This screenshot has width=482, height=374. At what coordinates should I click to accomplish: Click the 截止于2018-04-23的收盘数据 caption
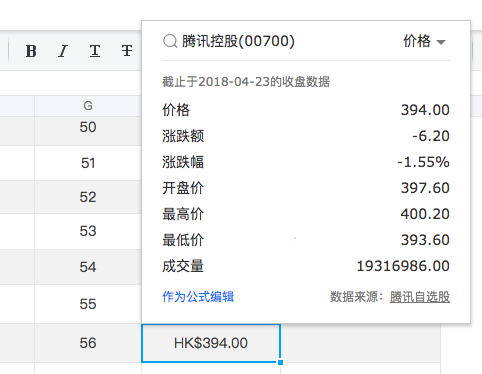(246, 82)
